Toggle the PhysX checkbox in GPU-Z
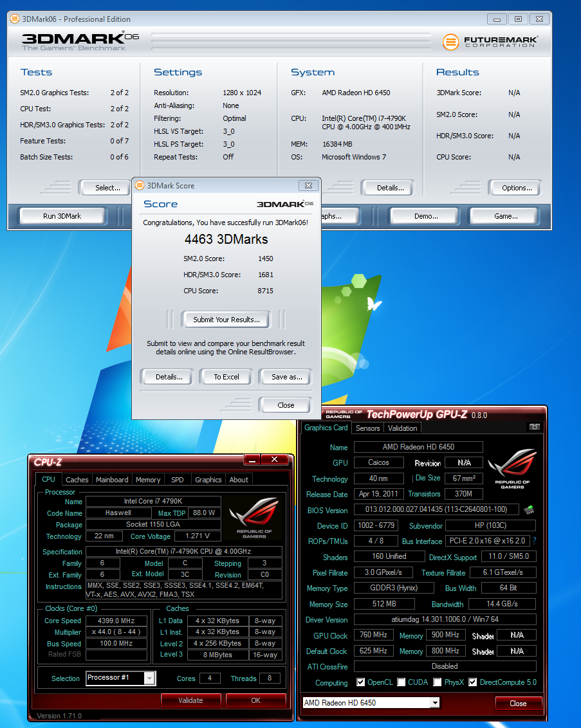Screen dimensions: 581x728 tap(437, 682)
